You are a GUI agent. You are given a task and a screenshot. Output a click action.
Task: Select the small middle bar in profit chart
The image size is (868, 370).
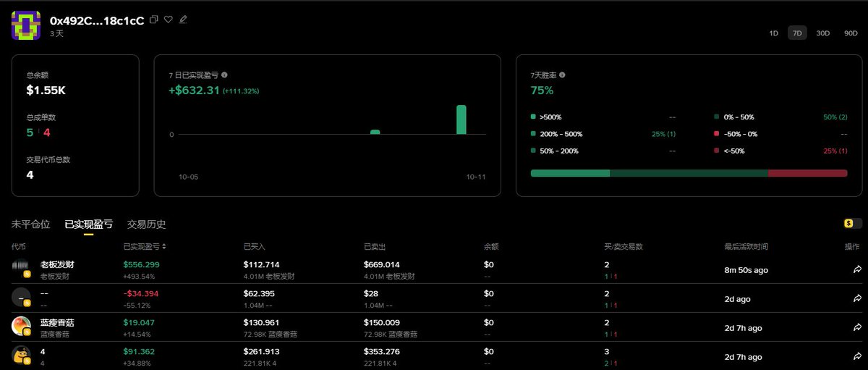(375, 132)
